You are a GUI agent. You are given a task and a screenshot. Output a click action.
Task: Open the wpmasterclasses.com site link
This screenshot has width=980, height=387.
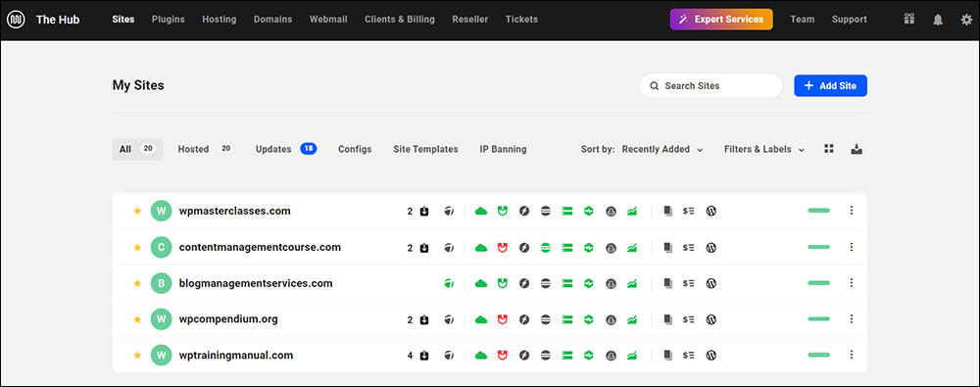click(x=235, y=211)
